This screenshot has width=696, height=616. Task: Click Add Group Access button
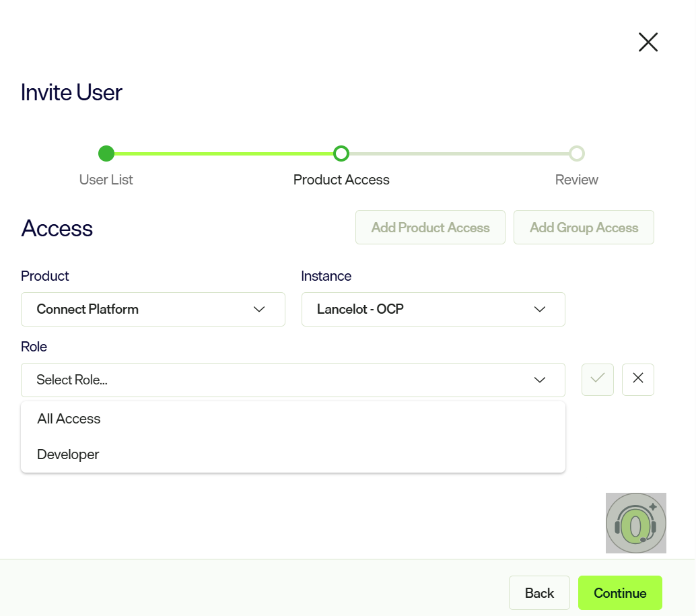coord(584,228)
